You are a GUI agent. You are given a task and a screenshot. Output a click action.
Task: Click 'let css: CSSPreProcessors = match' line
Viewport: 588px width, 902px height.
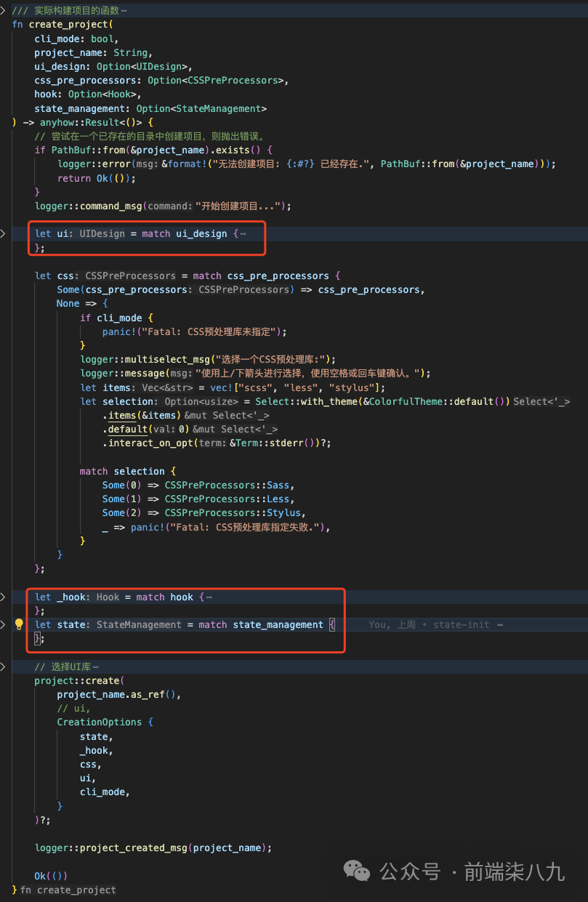[x=188, y=275]
